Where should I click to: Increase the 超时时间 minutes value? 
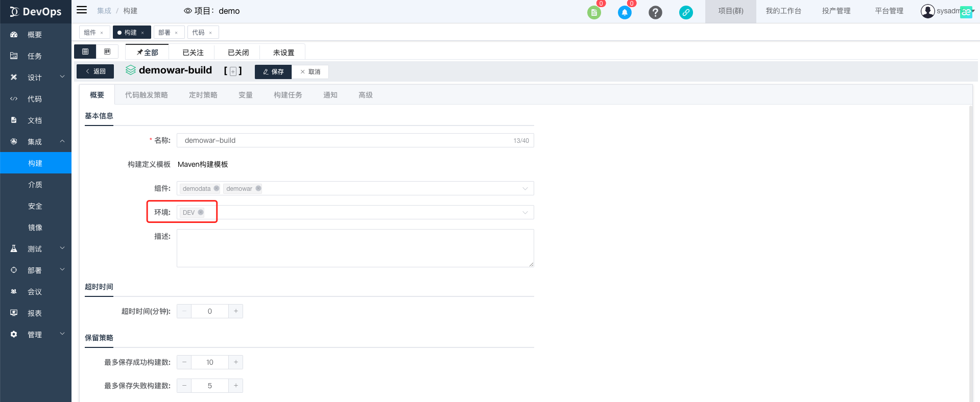[235, 311]
